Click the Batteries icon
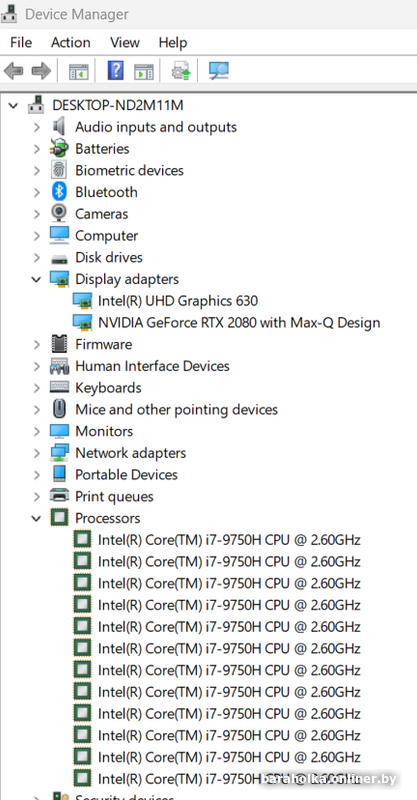 [x=59, y=148]
